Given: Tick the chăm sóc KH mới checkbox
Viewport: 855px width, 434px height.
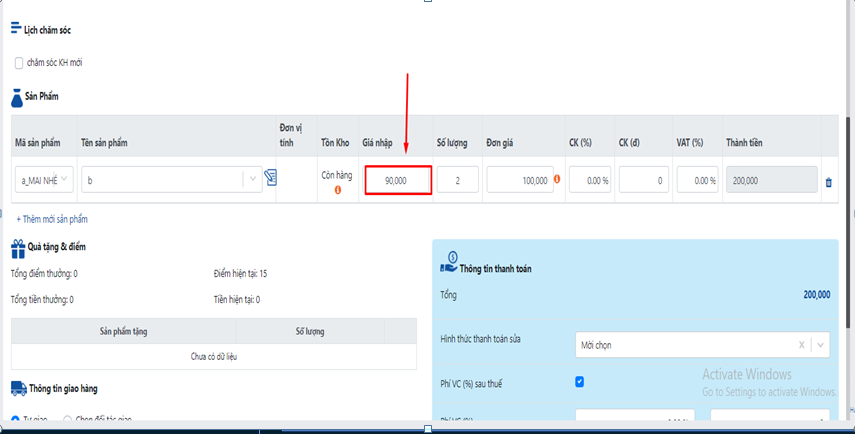Looking at the screenshot, I should [x=19, y=63].
